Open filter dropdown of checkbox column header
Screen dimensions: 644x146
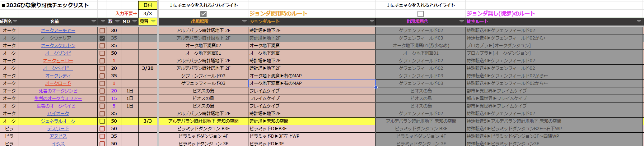(103, 22)
